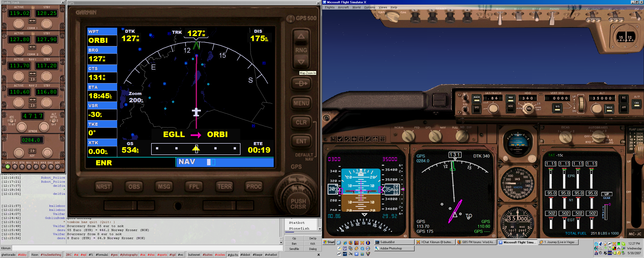644x258 pixels.
Task: Click the Python quick launch icon
Action: [339, 248]
